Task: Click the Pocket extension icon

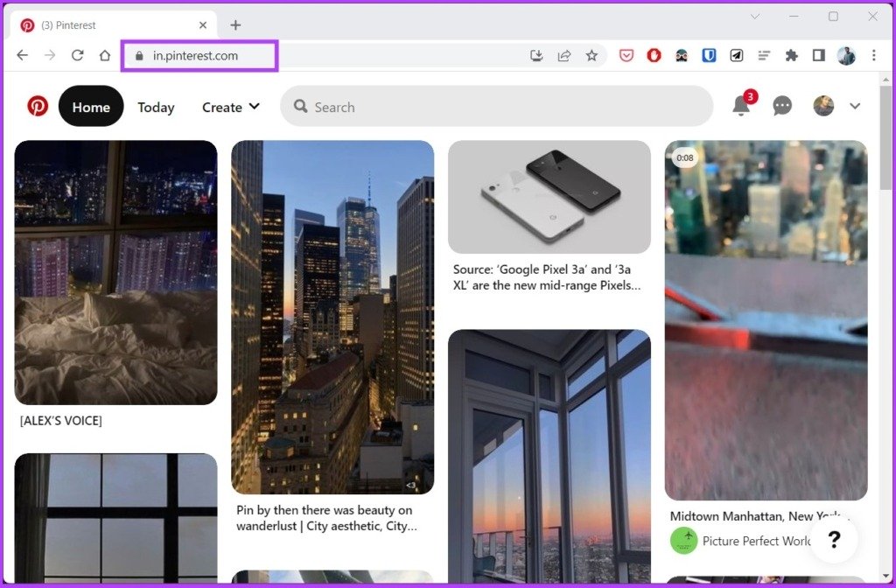Action: (x=626, y=55)
